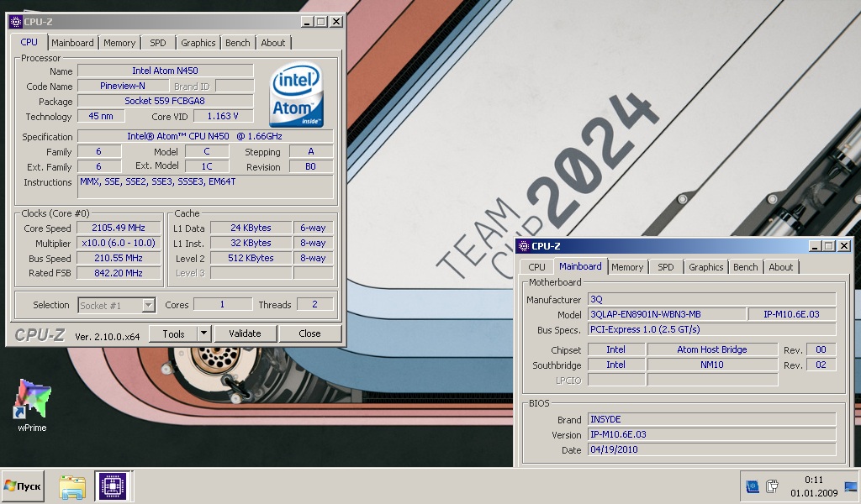Open the Start (Пуск) menu button

23,486
